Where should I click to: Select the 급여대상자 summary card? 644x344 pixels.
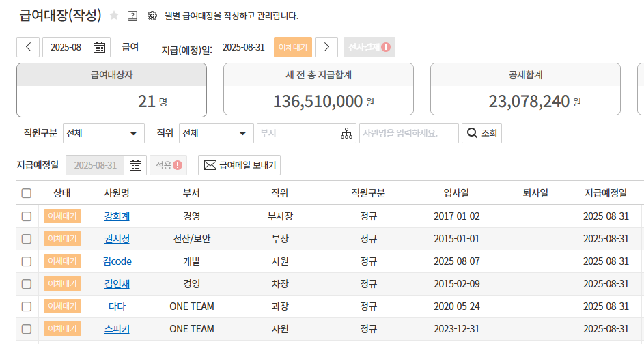(x=111, y=89)
